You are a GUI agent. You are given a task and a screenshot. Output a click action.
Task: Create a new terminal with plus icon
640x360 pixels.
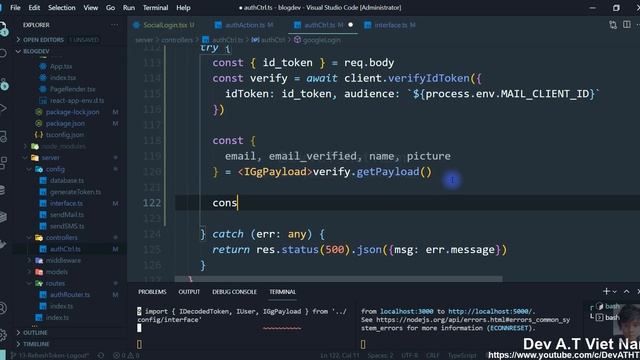coord(606,291)
